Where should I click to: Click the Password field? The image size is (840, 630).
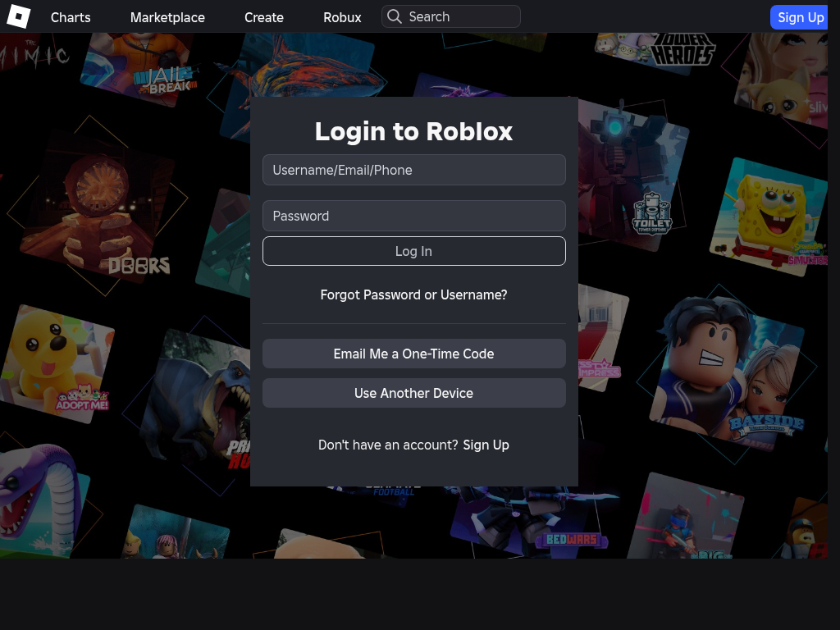(413, 216)
